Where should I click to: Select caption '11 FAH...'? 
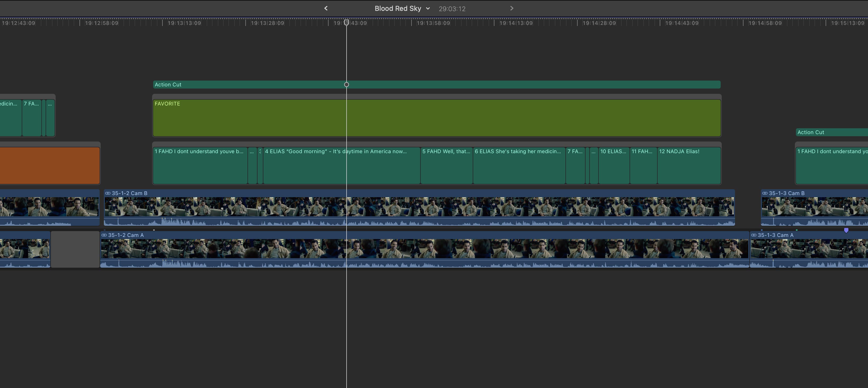644,166
